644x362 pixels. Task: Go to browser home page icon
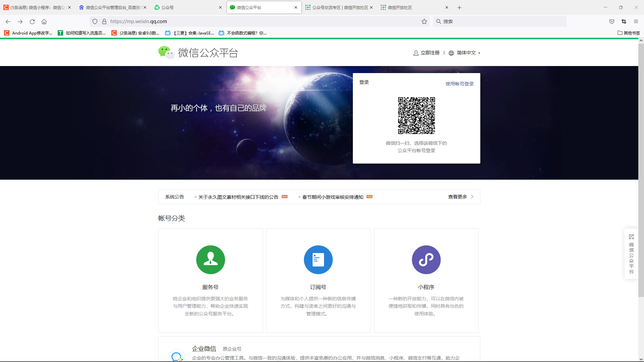44,21
